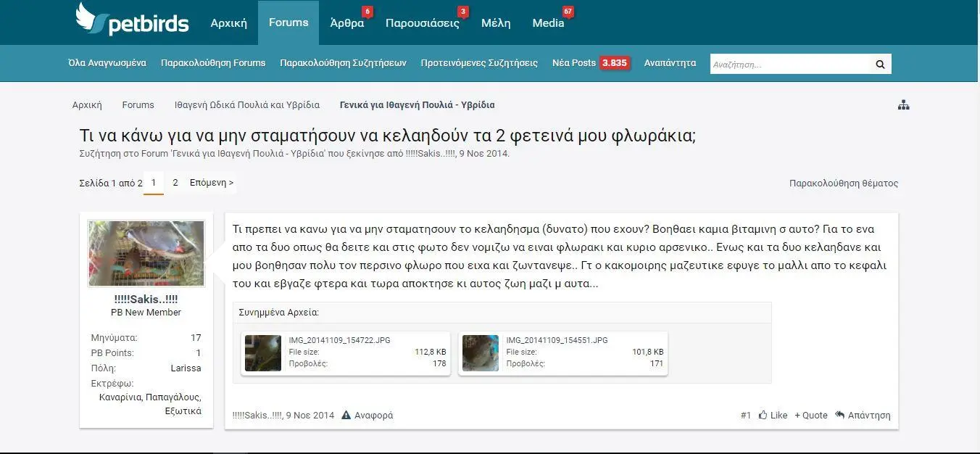The image size is (980, 454).
Task: Open the forum sitemap tree icon
Action: pyautogui.click(x=903, y=105)
